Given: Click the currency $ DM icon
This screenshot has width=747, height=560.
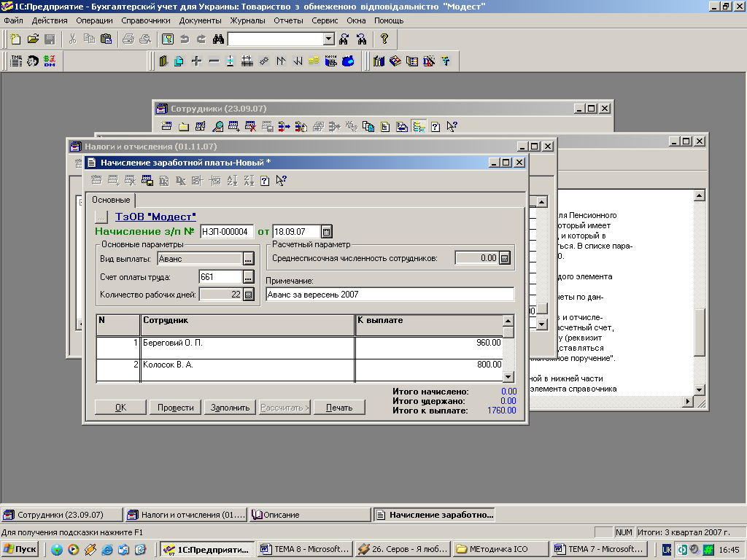Looking at the screenshot, I should pos(49,61).
